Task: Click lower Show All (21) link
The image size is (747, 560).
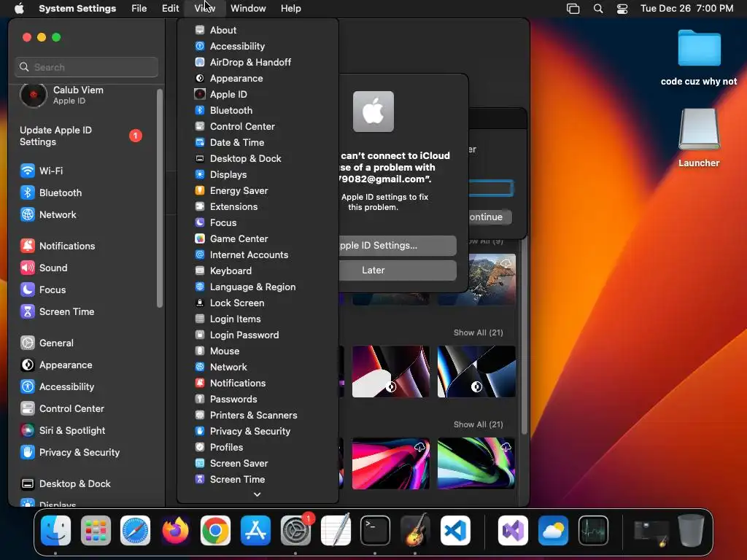Action: [x=478, y=424]
